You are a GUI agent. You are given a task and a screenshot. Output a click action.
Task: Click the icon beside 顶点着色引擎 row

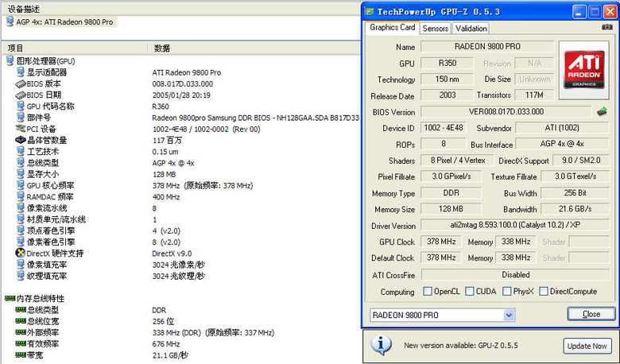click(x=21, y=230)
